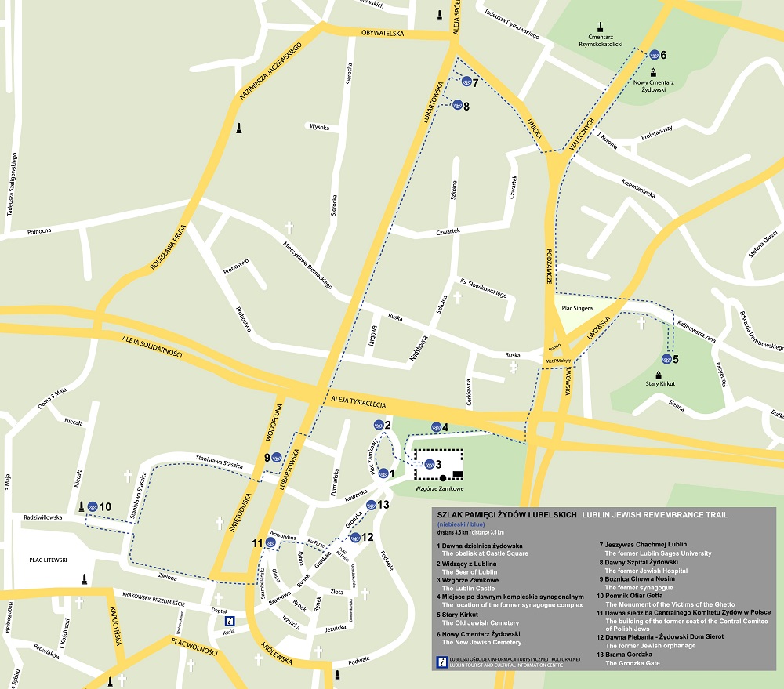Viewport: 784px width, 689px height.
Task: Select the niebieski / blue legend label
Action: pyautogui.click(x=461, y=524)
